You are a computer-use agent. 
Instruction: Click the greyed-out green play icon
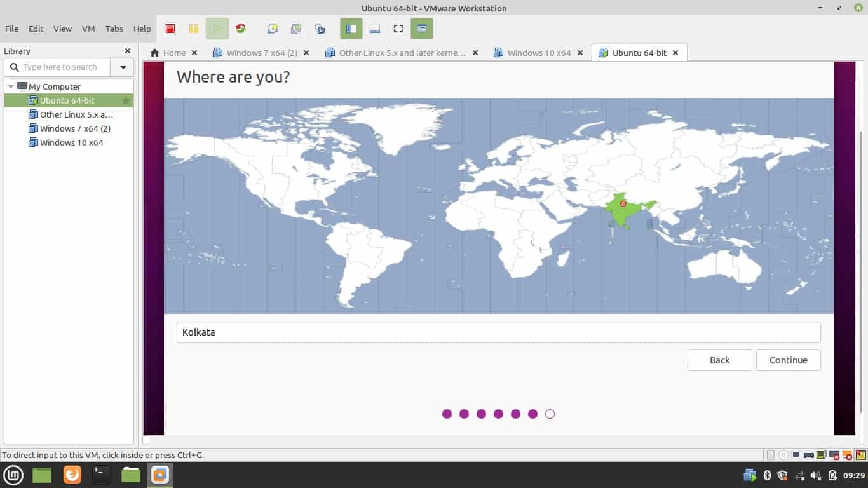tap(217, 29)
